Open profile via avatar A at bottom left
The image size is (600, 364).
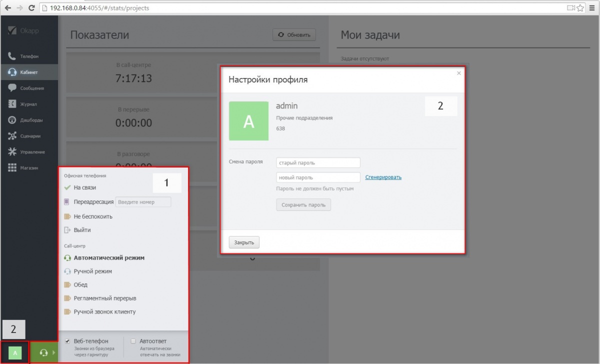click(x=15, y=353)
